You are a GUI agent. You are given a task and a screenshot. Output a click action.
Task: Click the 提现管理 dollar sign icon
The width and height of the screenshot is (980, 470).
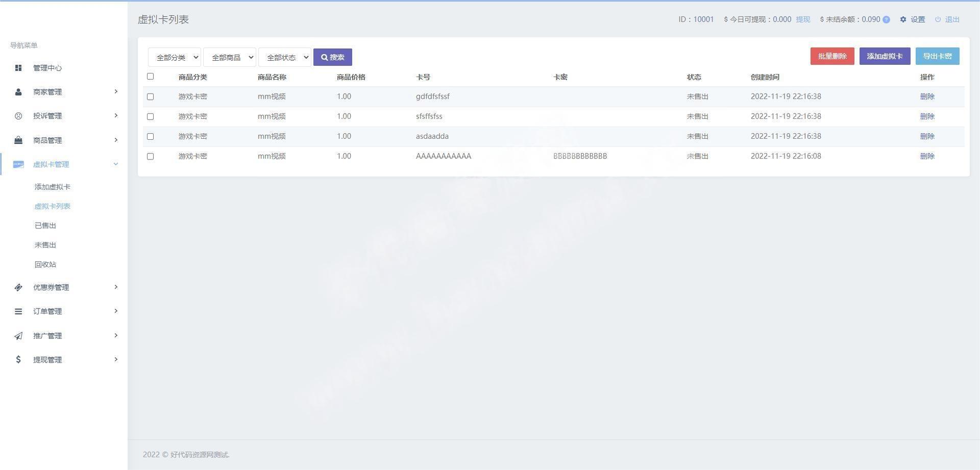point(18,360)
